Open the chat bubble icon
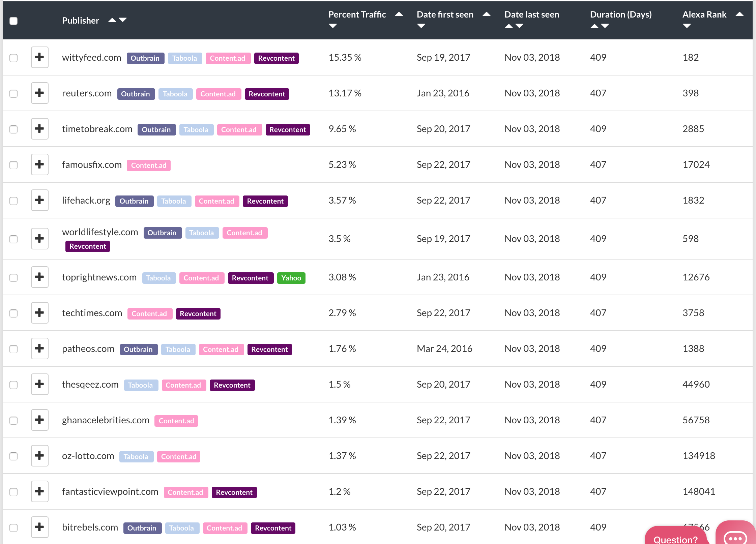 735,536
